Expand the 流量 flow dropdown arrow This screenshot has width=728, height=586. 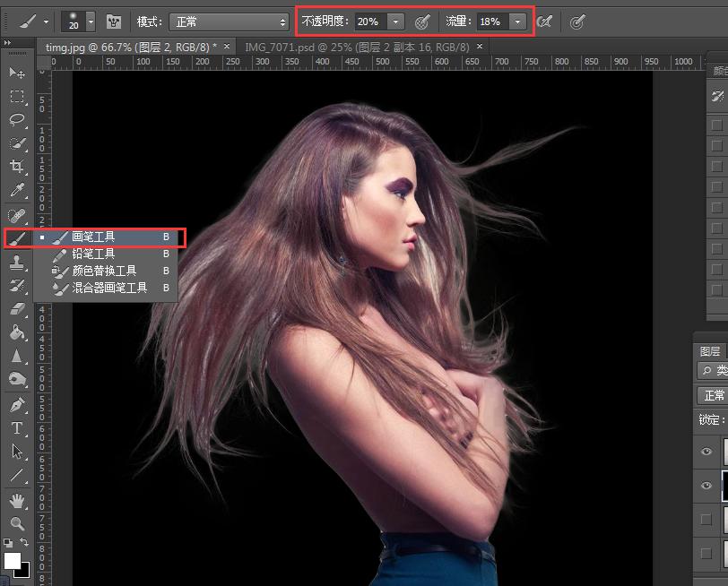[x=517, y=22]
